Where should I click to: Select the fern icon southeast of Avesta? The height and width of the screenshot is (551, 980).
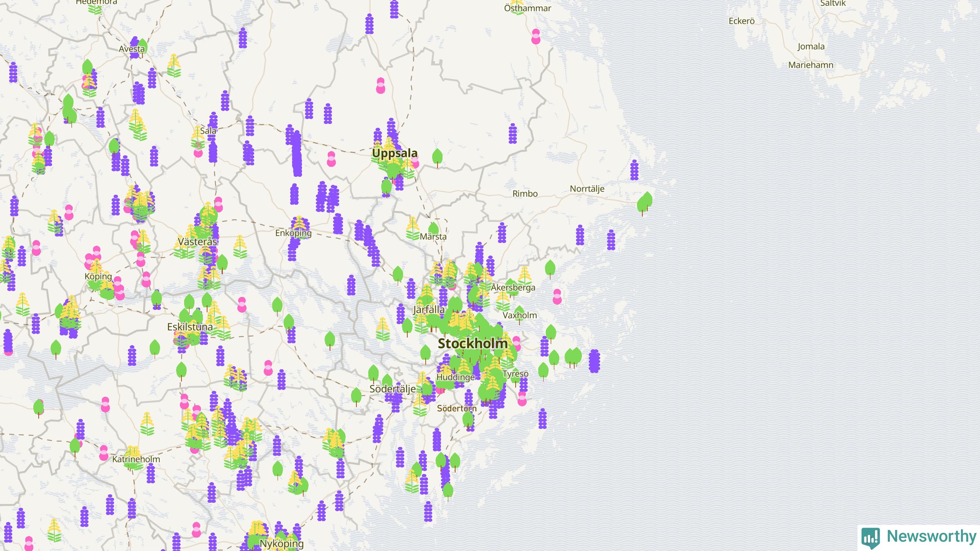click(174, 65)
